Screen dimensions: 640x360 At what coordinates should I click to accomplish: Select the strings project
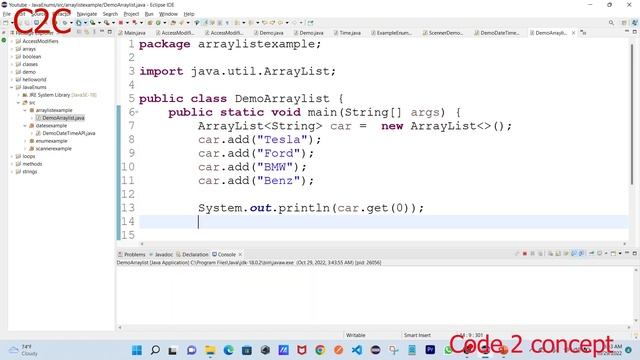pyautogui.click(x=27, y=171)
